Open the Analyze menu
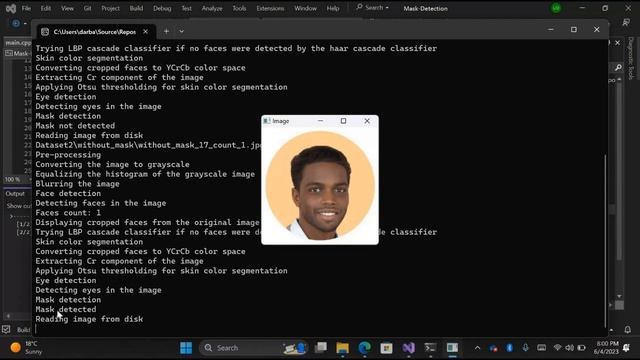Screen dimensions: 640x360 coord(212,8)
